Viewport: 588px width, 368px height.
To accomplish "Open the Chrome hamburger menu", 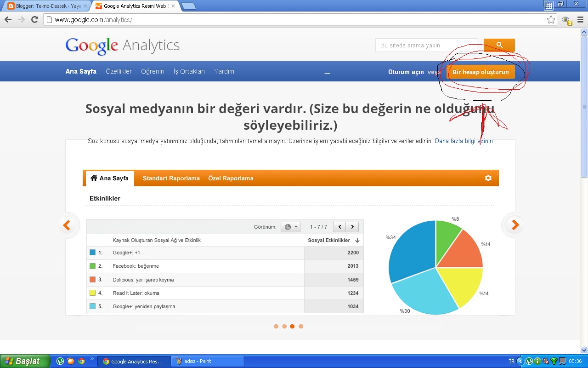I will coord(580,20).
